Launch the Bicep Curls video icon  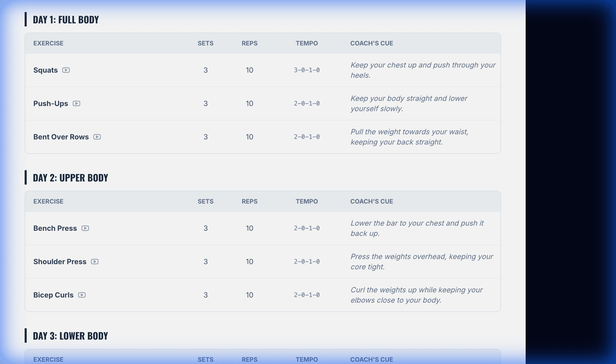(x=82, y=295)
